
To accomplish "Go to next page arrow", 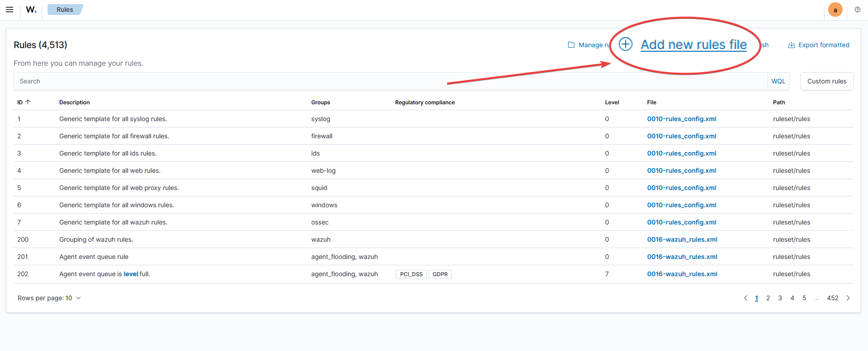I will click(x=848, y=298).
